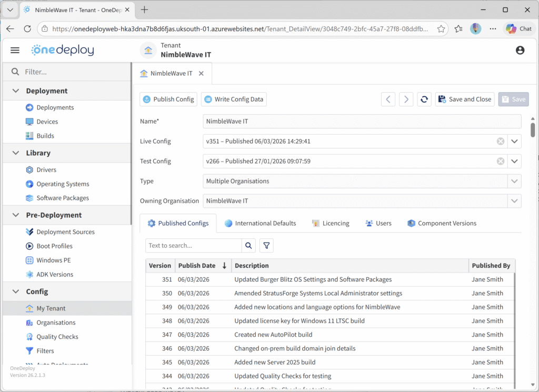Image resolution: width=539 pixels, height=392 pixels.
Task: Open Boot Profiles in the sidebar
Action: point(49,246)
